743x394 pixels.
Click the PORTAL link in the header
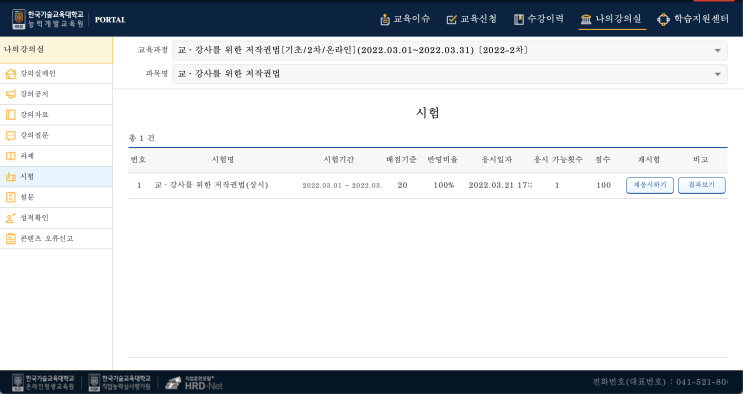click(110, 20)
